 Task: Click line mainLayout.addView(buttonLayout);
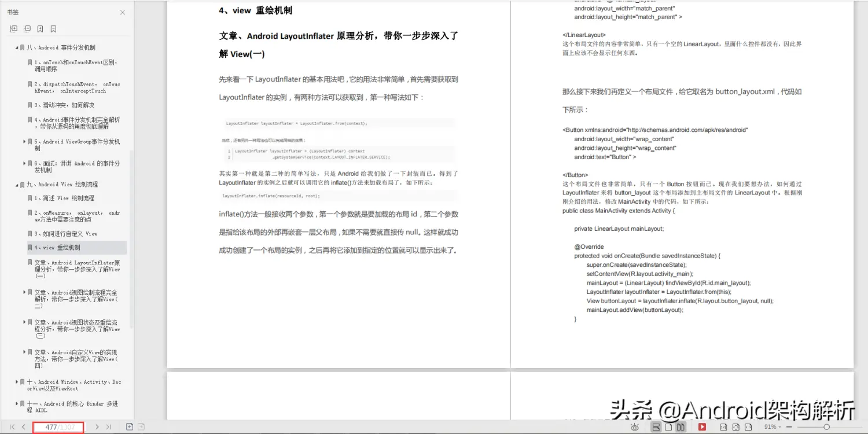point(635,310)
